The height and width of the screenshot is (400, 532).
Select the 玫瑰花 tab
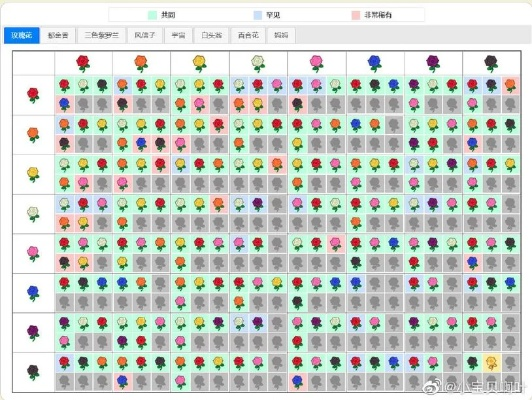point(22,35)
